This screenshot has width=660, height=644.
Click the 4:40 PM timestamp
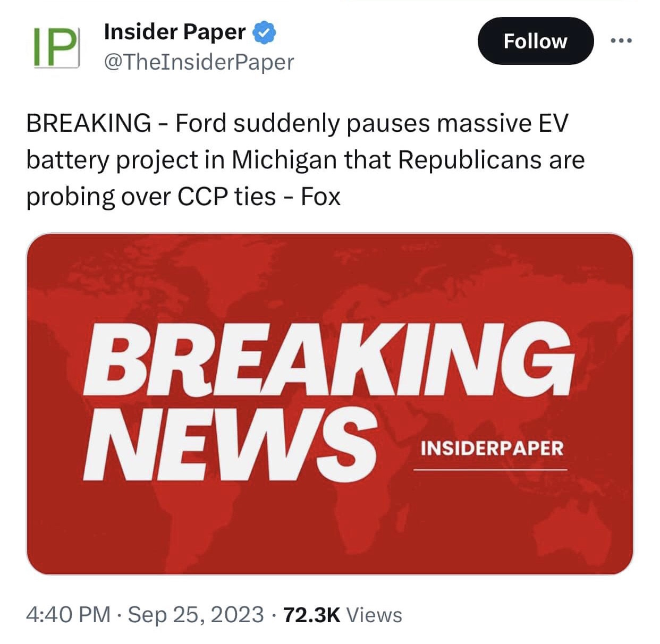pyautogui.click(x=68, y=615)
